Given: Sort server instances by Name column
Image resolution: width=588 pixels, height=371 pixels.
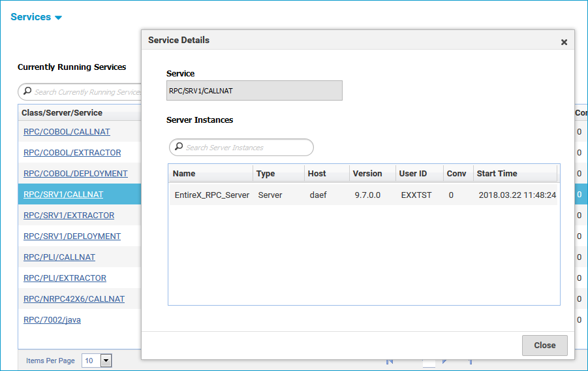Looking at the screenshot, I should click(x=211, y=174).
